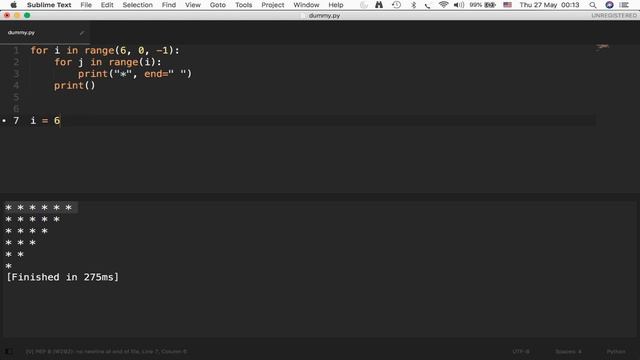
Task: Click line number 7 in the gutter
Action: pyautogui.click(x=16, y=120)
